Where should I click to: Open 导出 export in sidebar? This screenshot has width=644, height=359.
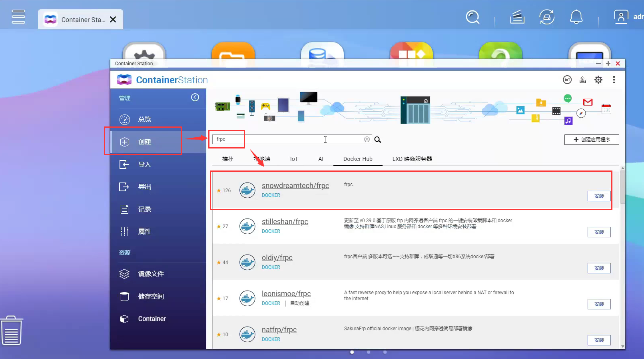(158, 187)
